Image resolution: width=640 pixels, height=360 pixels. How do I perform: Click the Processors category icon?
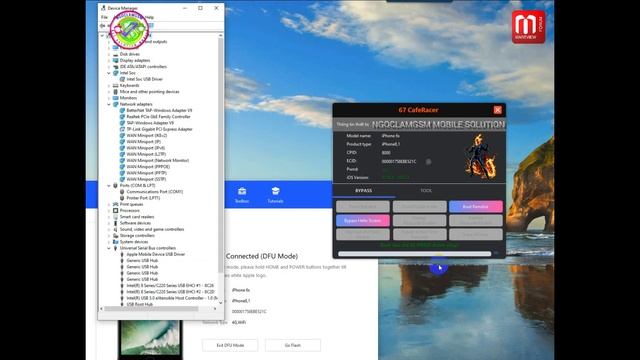[116, 211]
